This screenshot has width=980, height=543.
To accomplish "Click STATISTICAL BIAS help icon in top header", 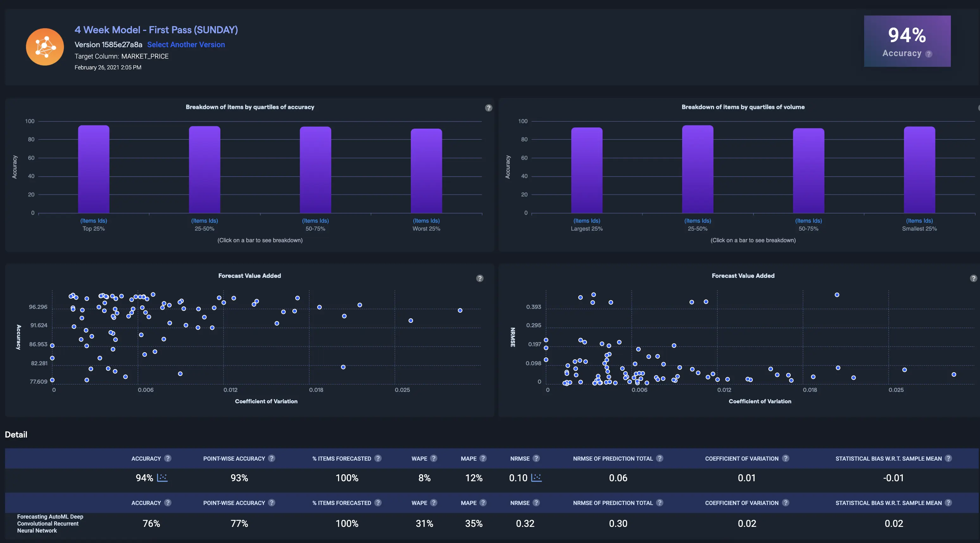I will point(948,458).
